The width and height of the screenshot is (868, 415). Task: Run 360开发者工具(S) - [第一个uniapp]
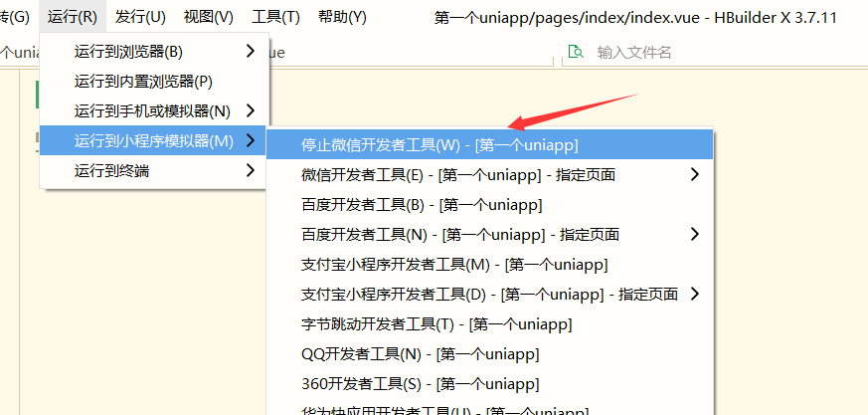[490, 384]
